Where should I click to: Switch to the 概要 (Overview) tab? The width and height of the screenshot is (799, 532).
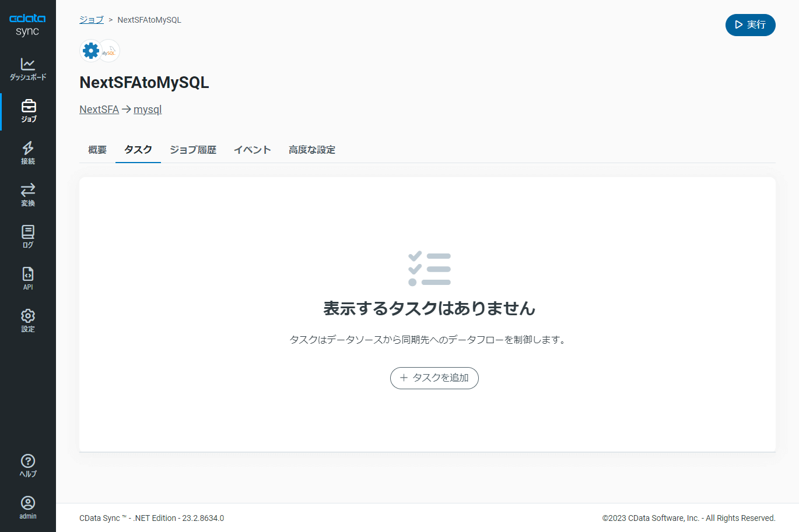[97, 150]
